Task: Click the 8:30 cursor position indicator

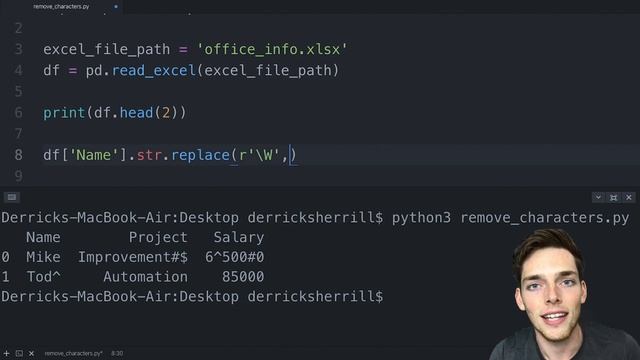Action: click(117, 353)
